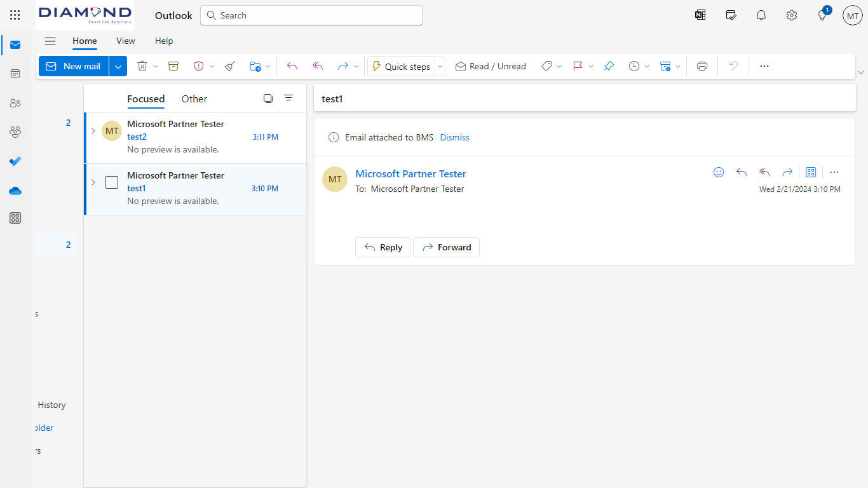Open the Help ribbon tab
Screen dimensions: 868x488
point(164,41)
